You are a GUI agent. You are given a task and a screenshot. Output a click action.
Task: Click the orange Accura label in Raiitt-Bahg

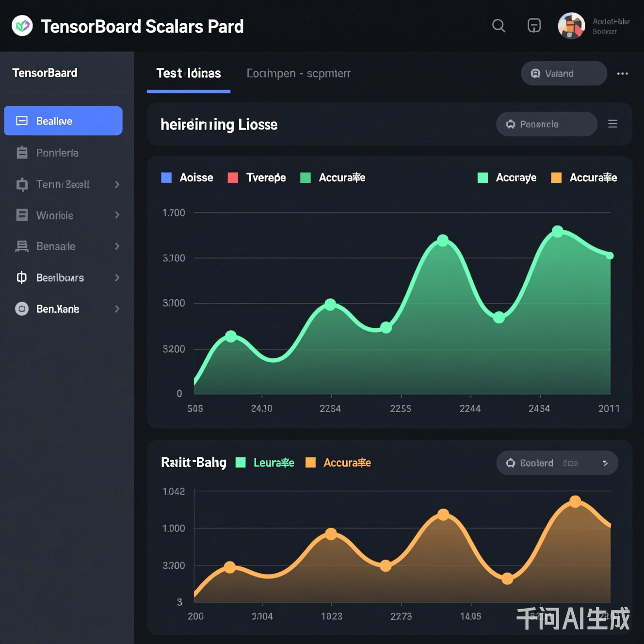(347, 463)
